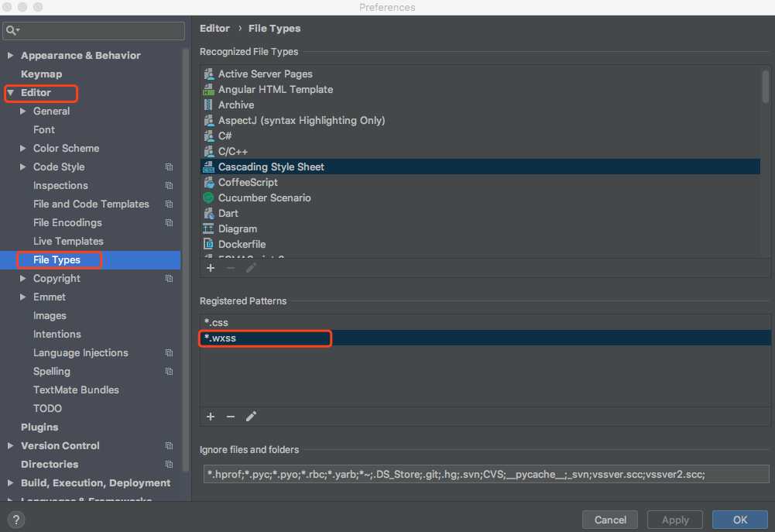
Task: Open the Intentions settings page
Action: coord(57,335)
